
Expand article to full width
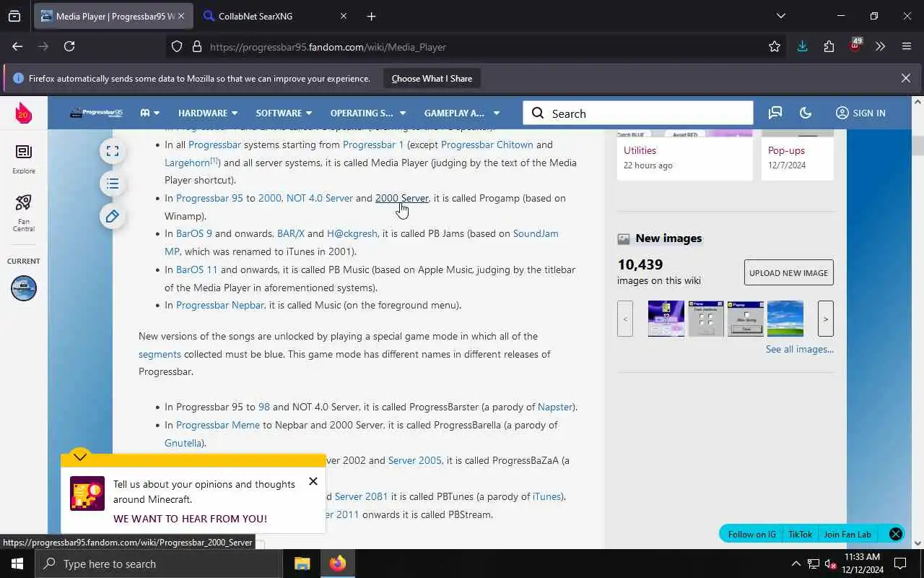coord(113,151)
